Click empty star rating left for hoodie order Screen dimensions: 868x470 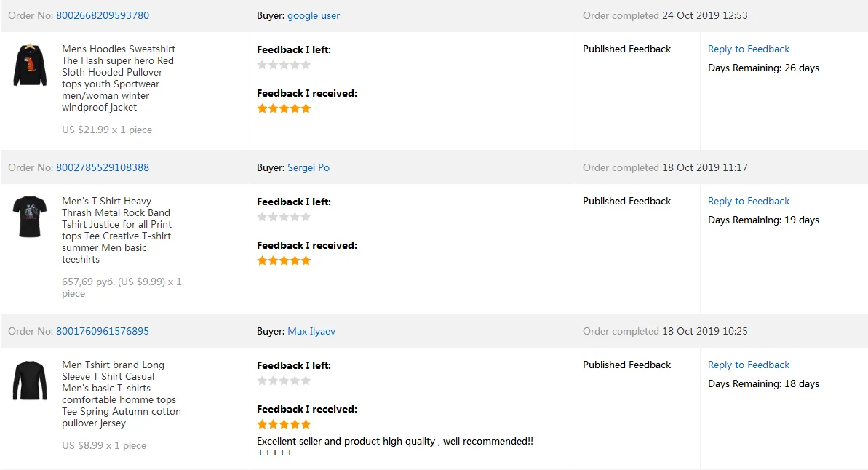284,65
